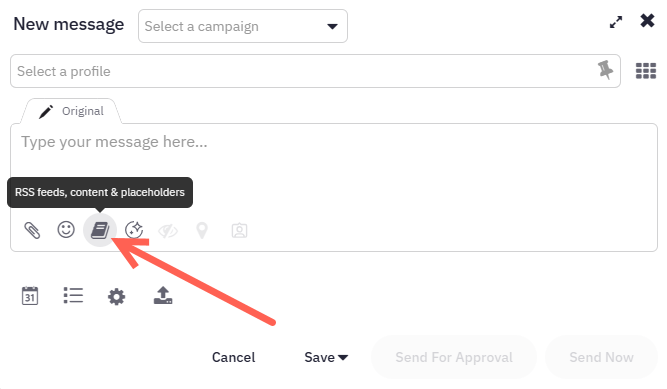Click the tag person portrait icon
The height and width of the screenshot is (389, 667).
[x=239, y=230]
